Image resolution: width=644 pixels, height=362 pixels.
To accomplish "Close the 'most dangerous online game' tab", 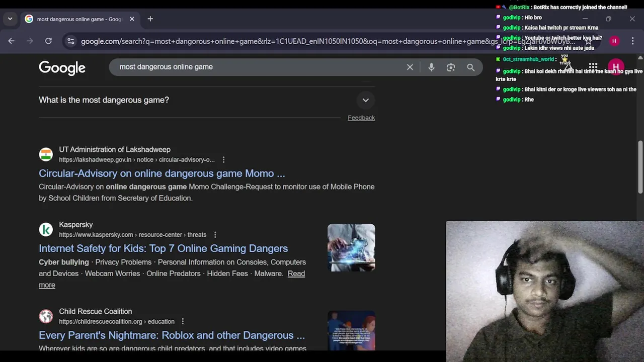I will coord(132,19).
